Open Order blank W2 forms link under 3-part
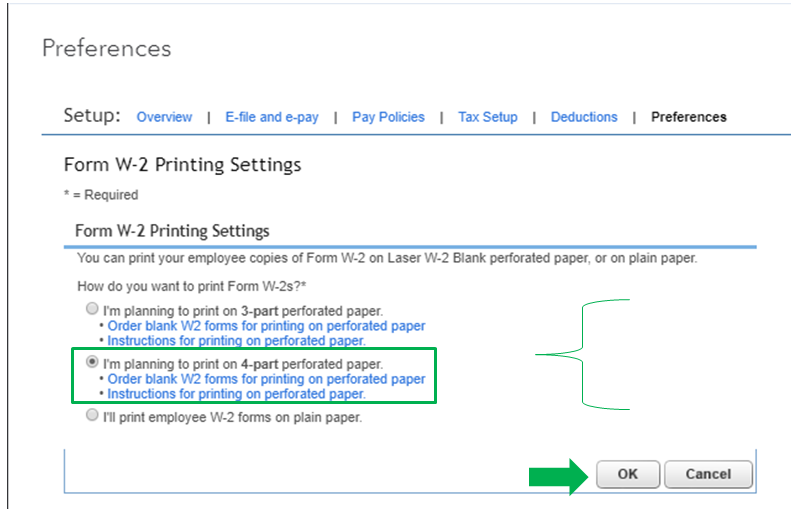The width and height of the screenshot is (791, 509). point(266,326)
